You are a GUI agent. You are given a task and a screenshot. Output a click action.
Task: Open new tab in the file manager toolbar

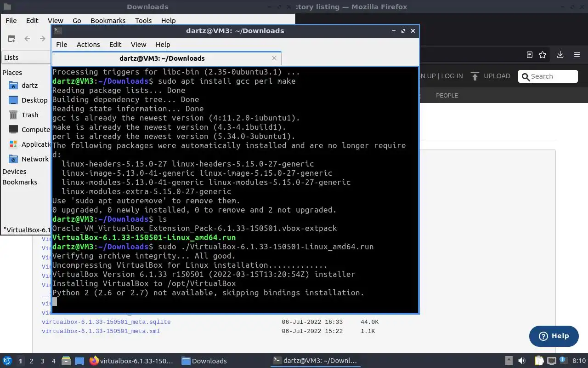pos(11,39)
